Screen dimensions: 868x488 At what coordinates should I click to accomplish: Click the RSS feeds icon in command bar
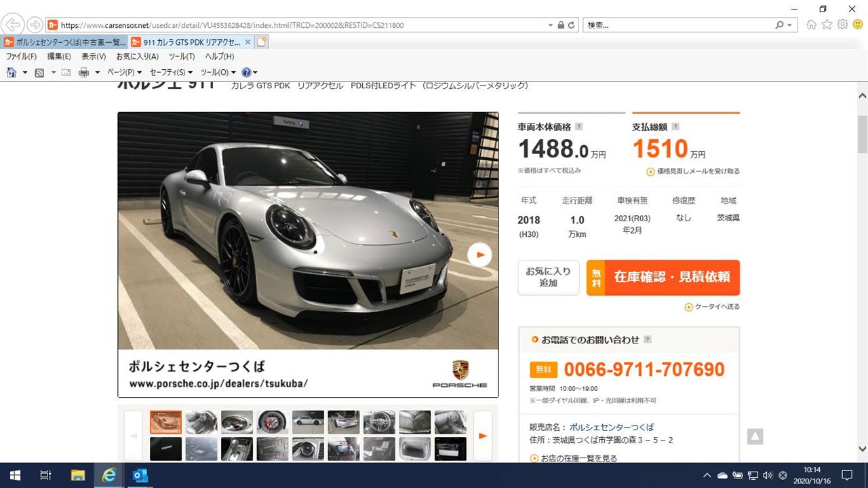(x=39, y=72)
